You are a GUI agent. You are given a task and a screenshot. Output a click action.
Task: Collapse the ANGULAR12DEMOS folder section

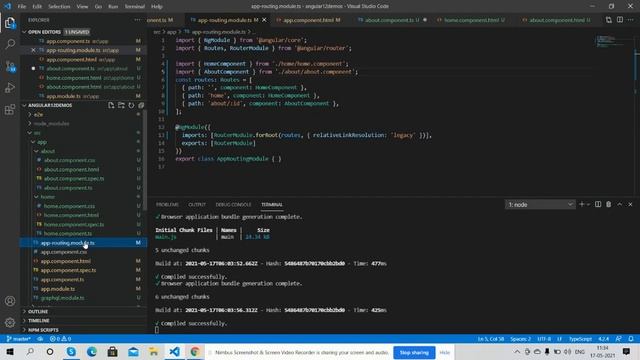point(24,105)
